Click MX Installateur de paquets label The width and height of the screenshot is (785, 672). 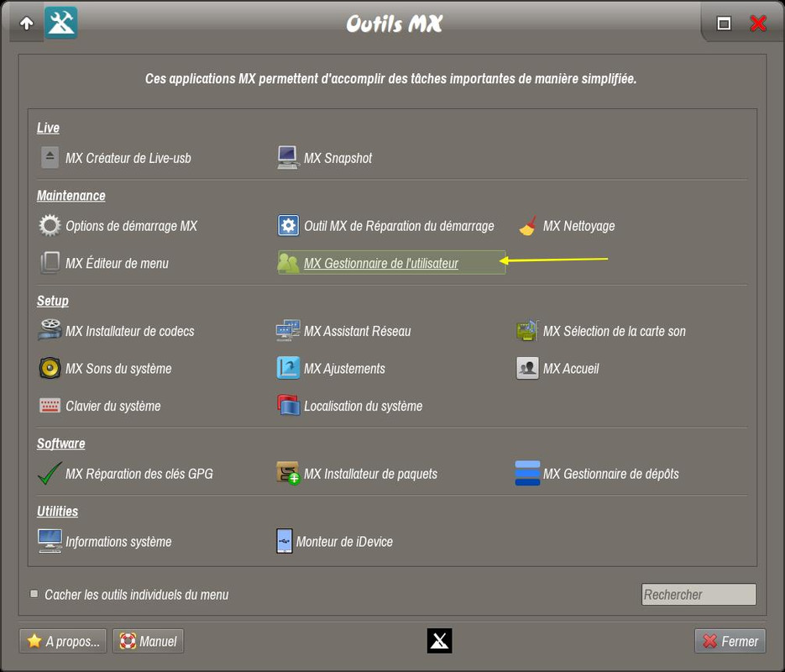(370, 474)
